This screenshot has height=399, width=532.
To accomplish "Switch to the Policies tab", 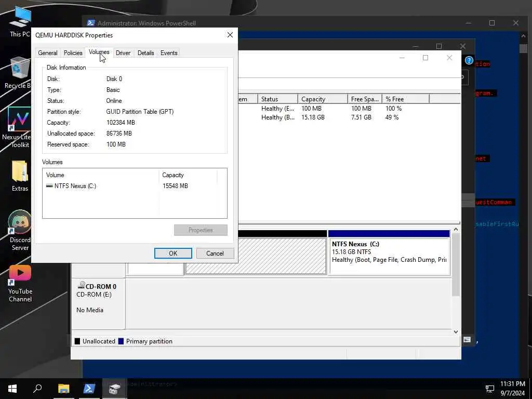I will coord(73,53).
